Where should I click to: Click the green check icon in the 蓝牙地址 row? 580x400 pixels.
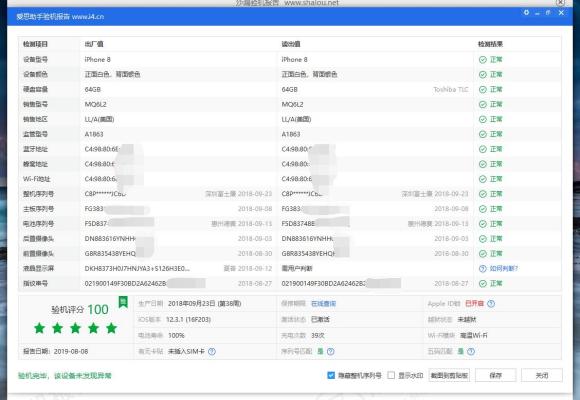pyautogui.click(x=483, y=149)
